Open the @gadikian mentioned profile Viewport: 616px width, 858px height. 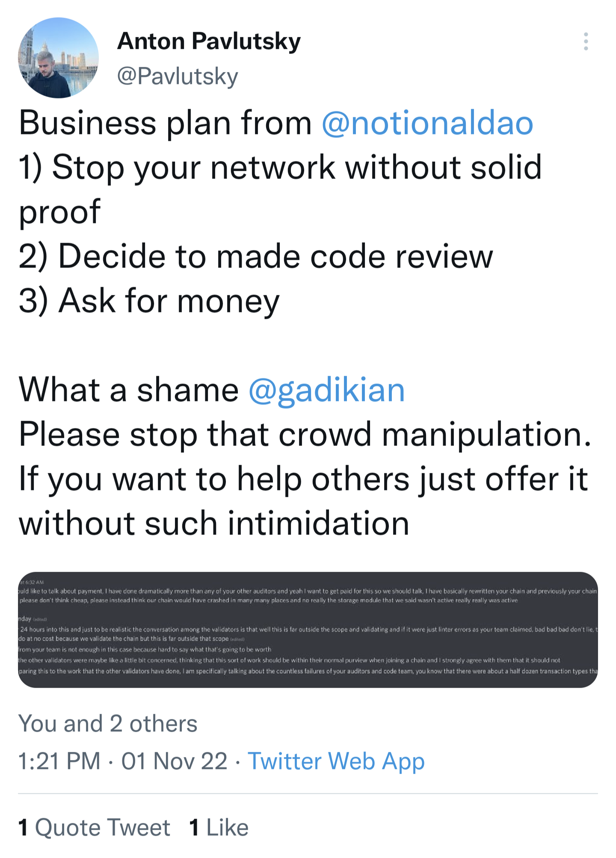[x=328, y=390]
